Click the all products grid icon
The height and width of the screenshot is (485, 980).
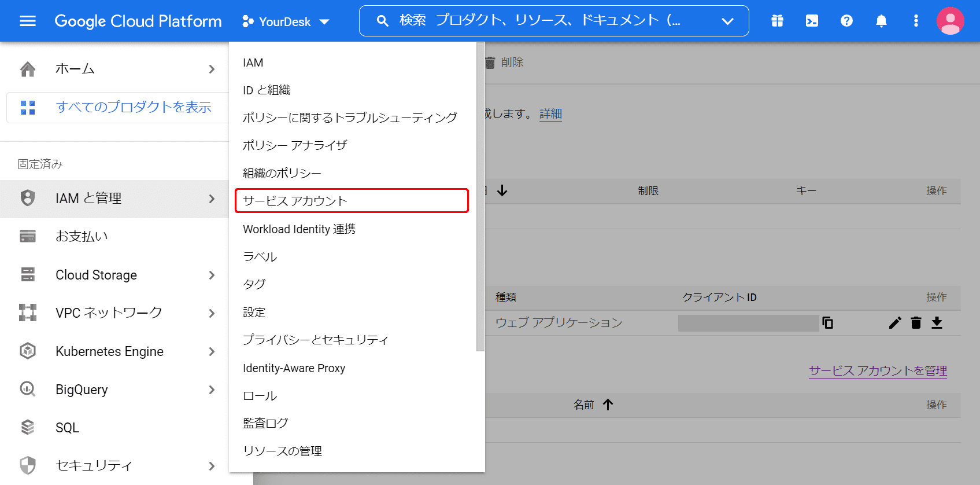pos(28,108)
